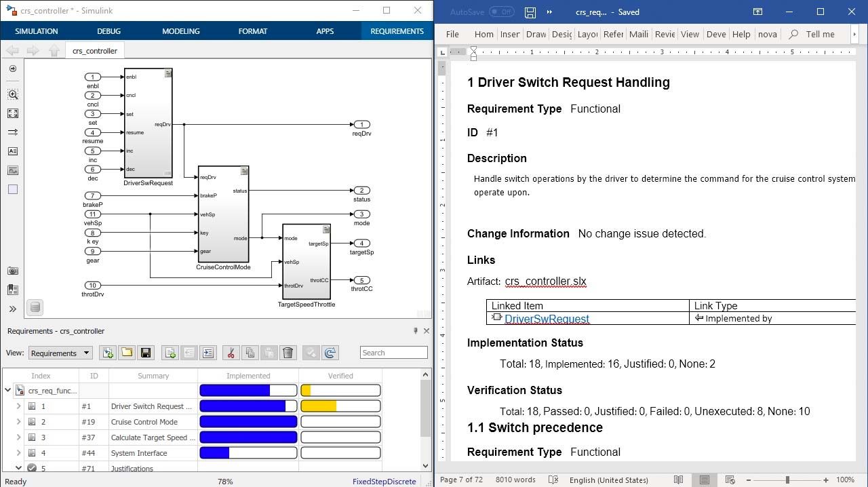Click the Cut scissors icon in Requirements toolbar
868x487 pixels.
231,353
